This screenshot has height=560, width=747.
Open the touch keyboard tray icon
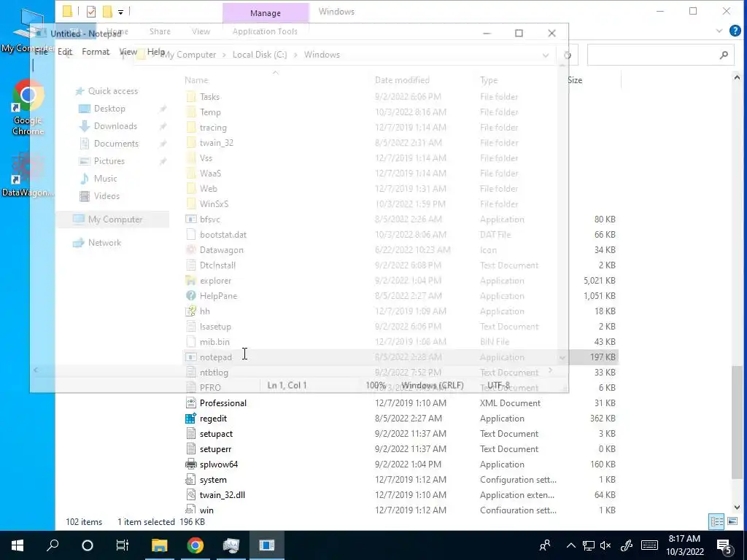(649, 545)
